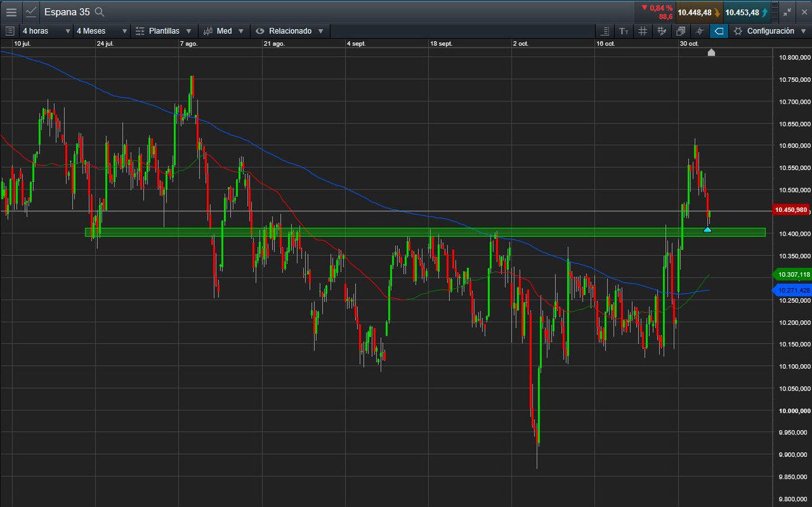Toggle the crosshair cursor tool
The width and height of the screenshot is (812, 507).
(700, 31)
